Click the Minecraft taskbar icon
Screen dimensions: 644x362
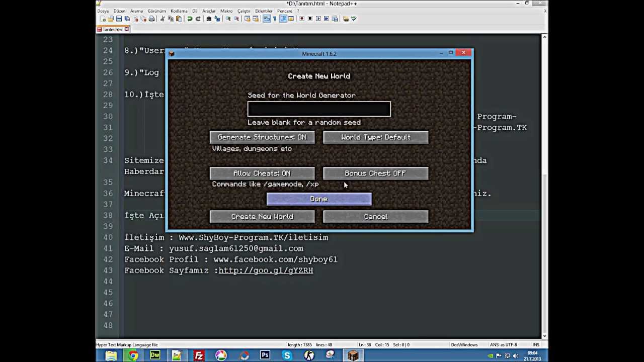pyautogui.click(x=353, y=356)
